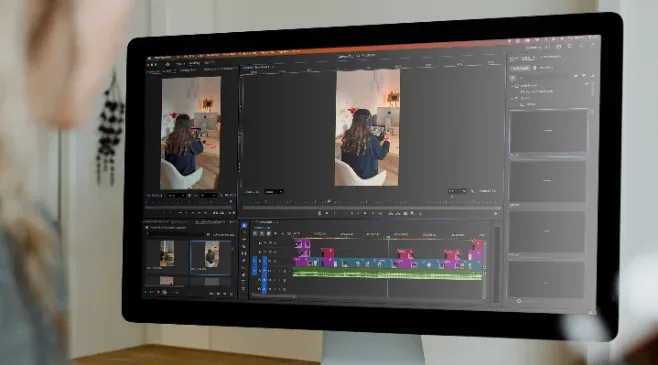
Task: Step back one frame in Program monitor
Action: [x=358, y=214]
